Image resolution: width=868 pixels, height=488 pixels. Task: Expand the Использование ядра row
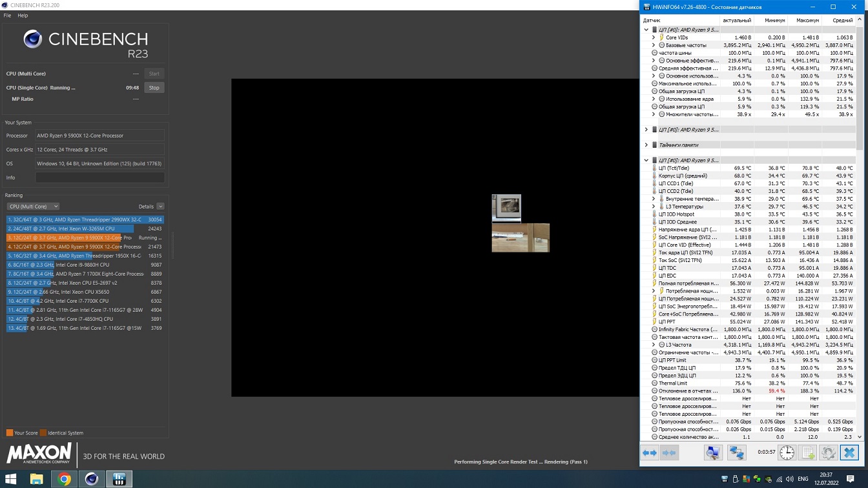[x=653, y=99]
